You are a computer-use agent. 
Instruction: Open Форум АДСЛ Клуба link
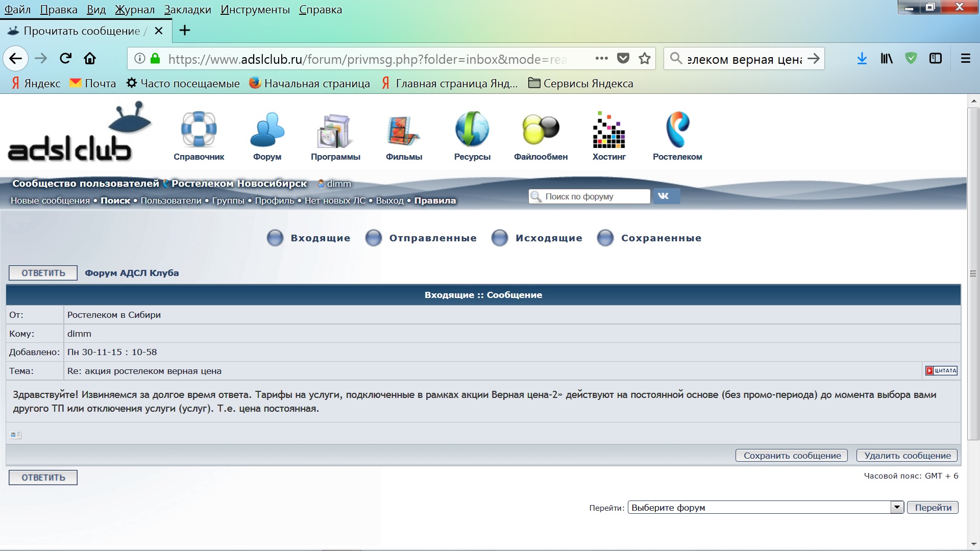click(132, 273)
